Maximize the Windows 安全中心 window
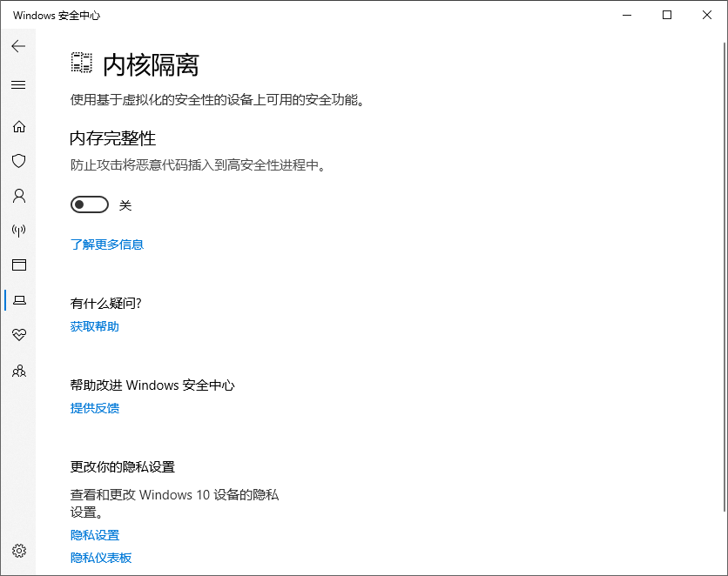 [667, 16]
